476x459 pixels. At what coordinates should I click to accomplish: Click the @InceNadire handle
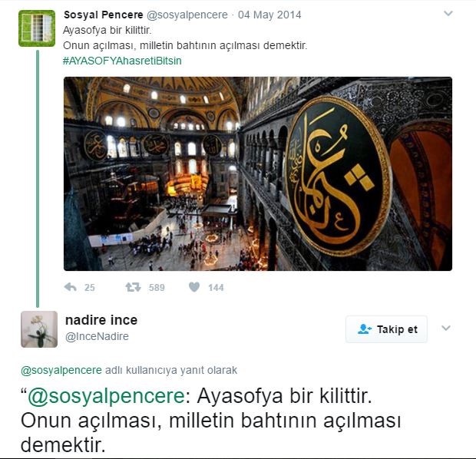click(98, 336)
